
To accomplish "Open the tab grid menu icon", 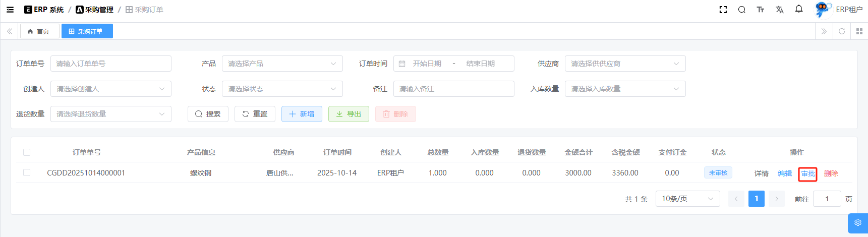I will [859, 31].
